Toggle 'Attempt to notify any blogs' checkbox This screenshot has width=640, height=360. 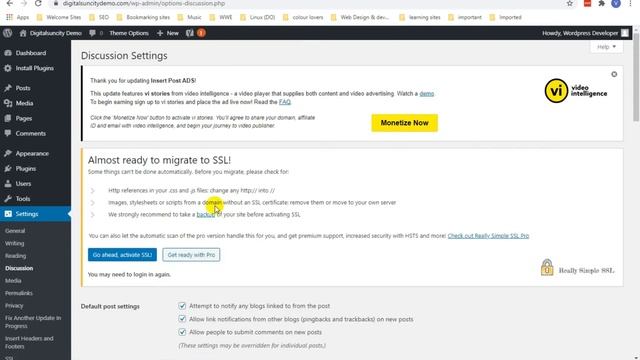click(182, 306)
